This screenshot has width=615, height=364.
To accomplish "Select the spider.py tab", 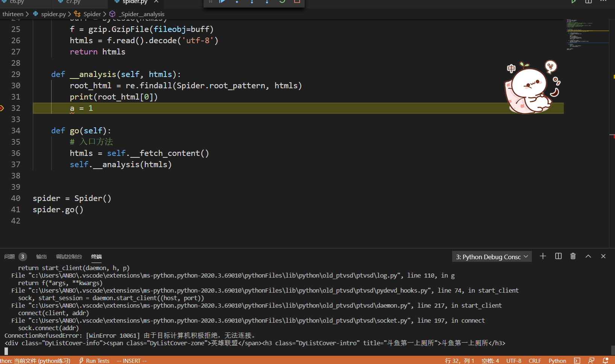I will (135, 2).
